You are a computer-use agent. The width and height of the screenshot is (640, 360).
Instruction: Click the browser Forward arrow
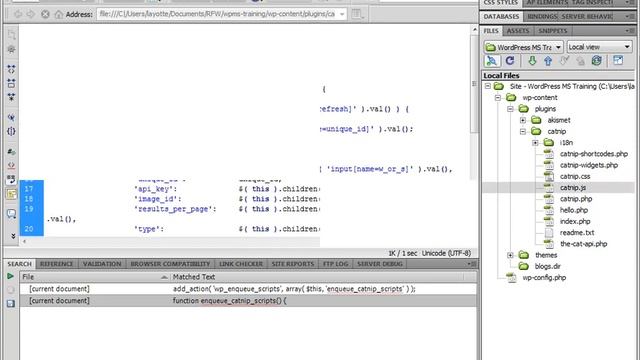click(x=31, y=14)
